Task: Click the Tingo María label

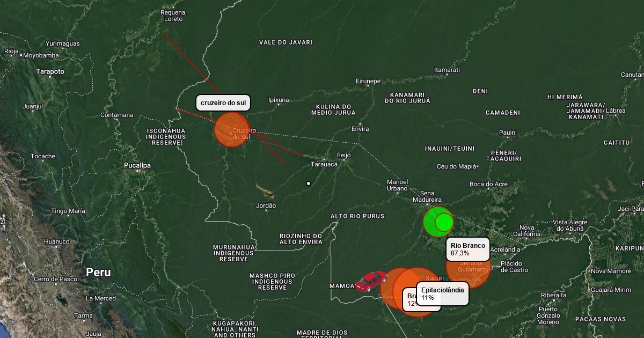Action: click(x=68, y=211)
